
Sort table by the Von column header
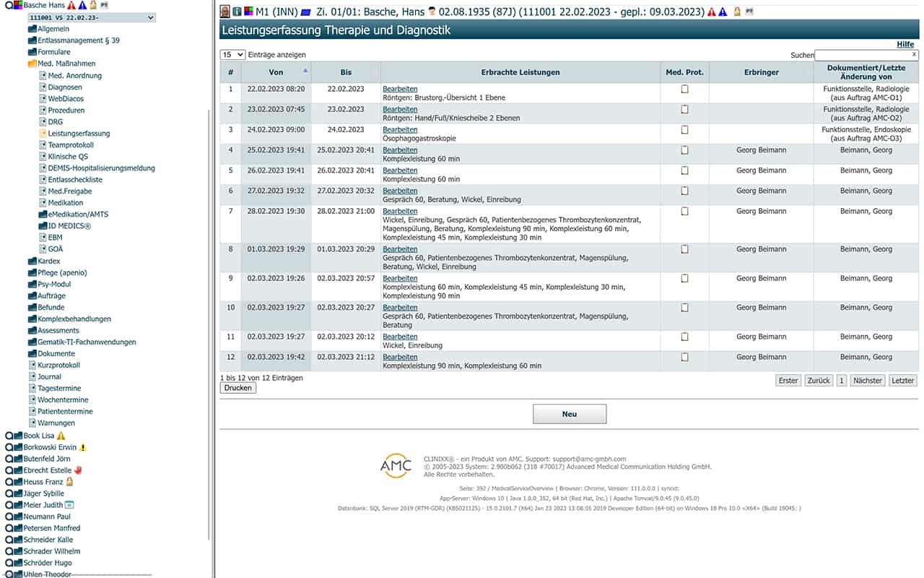(x=276, y=72)
